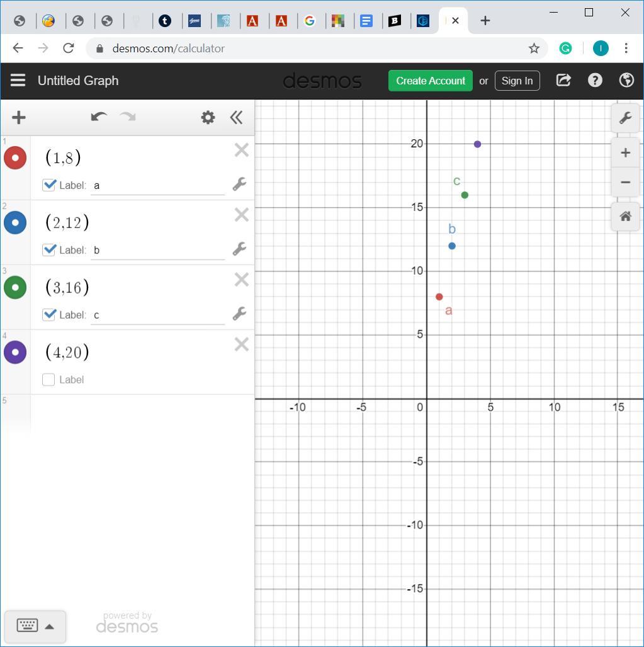
Task: Uncheck the Label checkbox for point c
Action: tap(48, 314)
